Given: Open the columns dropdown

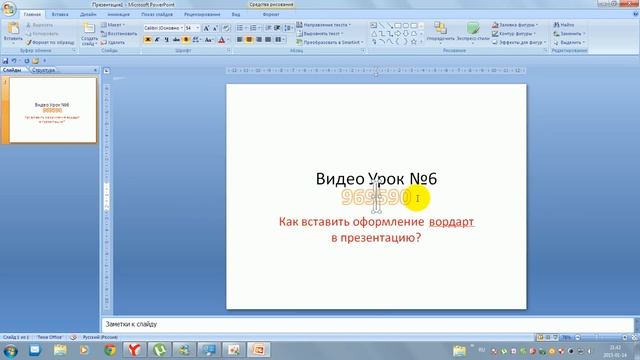Looking at the screenshot, I should coord(280,40).
